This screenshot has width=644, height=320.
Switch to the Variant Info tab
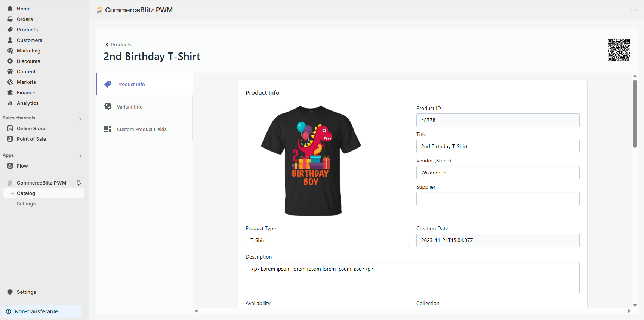point(145,107)
